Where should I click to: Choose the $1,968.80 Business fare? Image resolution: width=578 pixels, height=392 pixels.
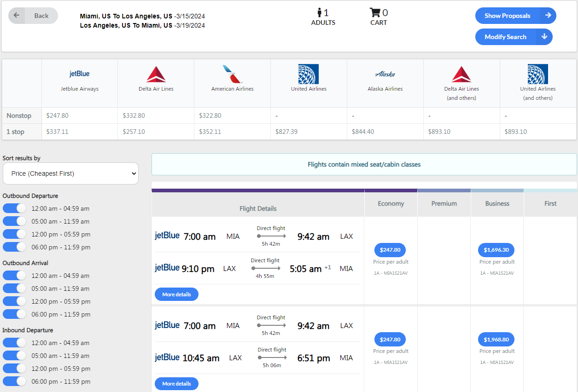tap(496, 339)
